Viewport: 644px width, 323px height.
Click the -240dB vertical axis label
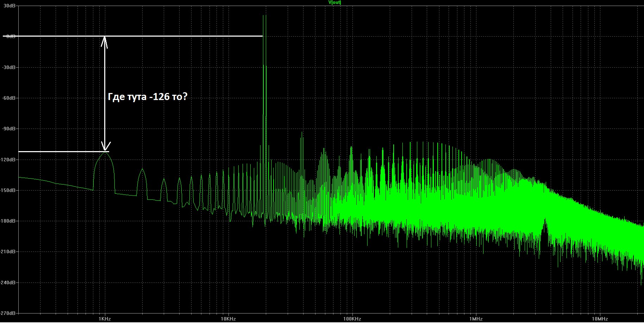pos(8,282)
